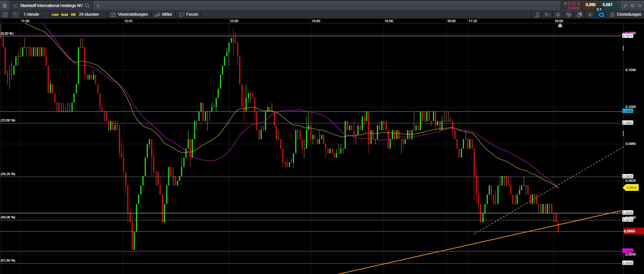The height and width of the screenshot is (274, 644).
Task: Select the 4std quick interval
Action: click(64, 15)
